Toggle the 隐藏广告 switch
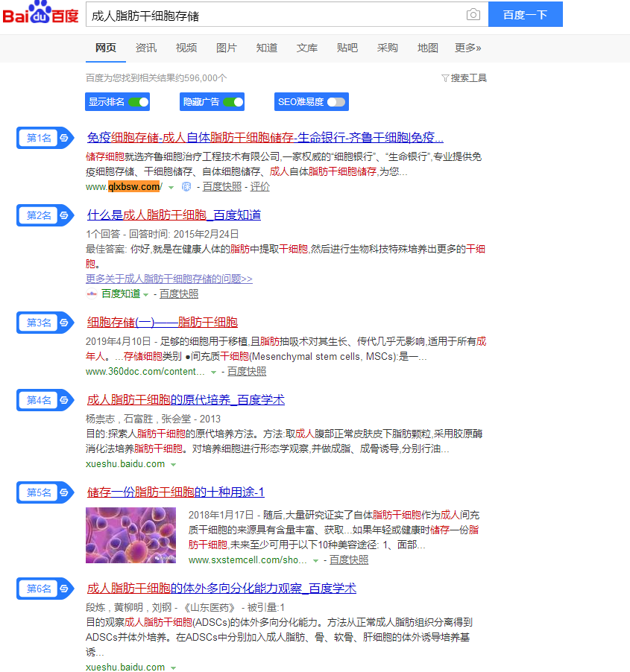The height and width of the screenshot is (672, 630). (x=233, y=102)
